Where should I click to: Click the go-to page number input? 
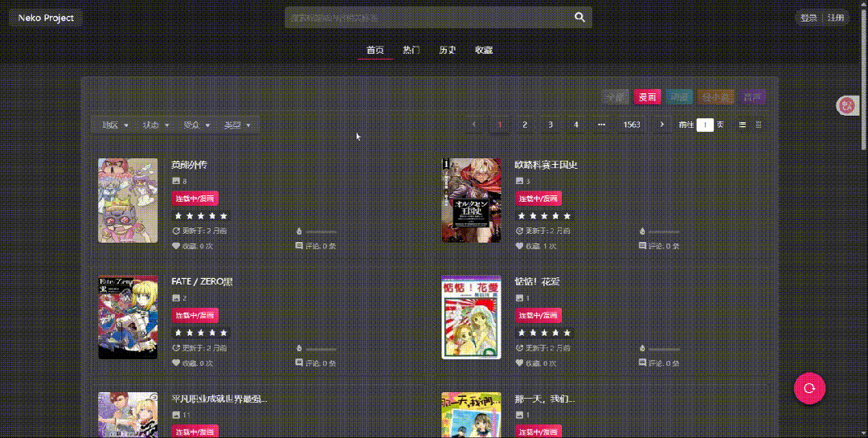click(705, 125)
